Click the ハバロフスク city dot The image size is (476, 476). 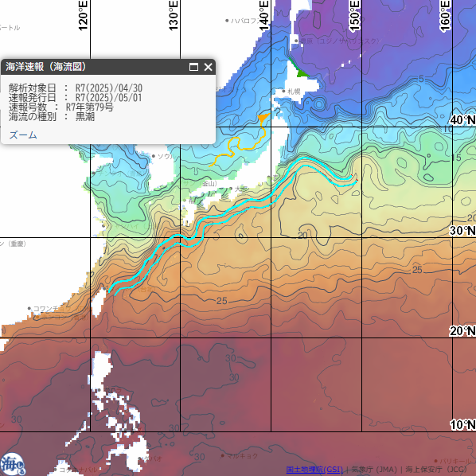point(227,21)
